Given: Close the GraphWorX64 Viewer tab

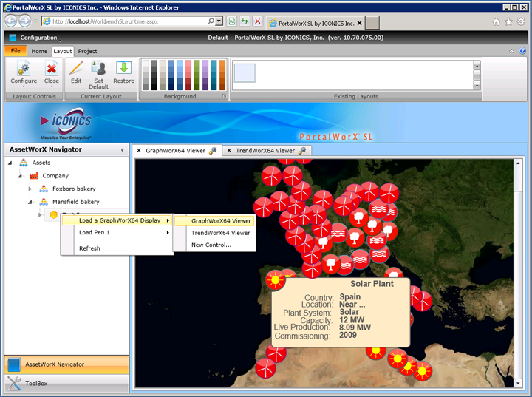Looking at the screenshot, I should (x=139, y=150).
